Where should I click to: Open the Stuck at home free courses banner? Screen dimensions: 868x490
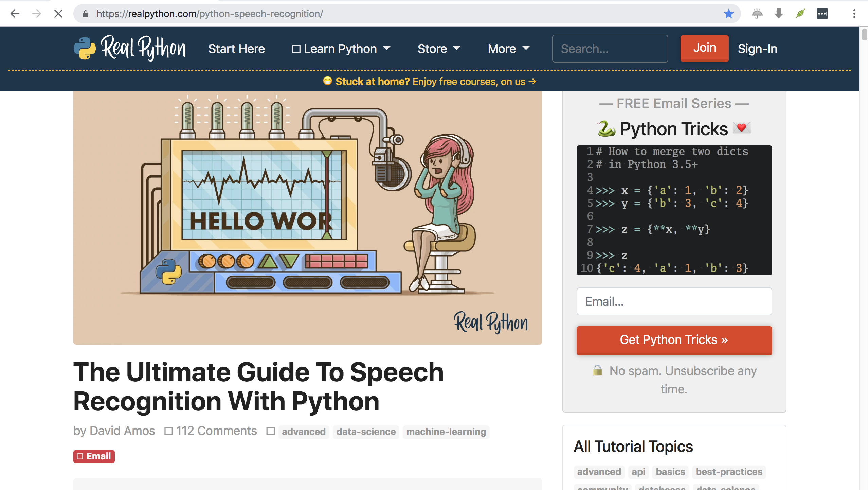(x=429, y=82)
